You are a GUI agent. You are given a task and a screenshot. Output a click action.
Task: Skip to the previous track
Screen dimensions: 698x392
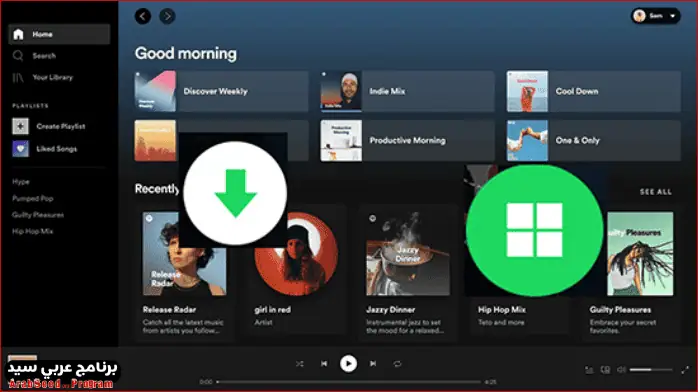(x=324, y=364)
